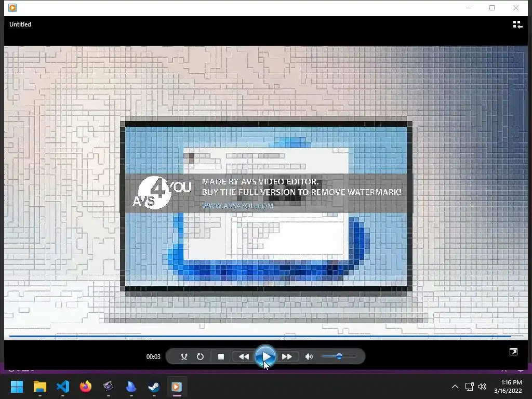The image size is (532, 399).
Task: Launch Firefox from the taskbar
Action: [86, 387]
